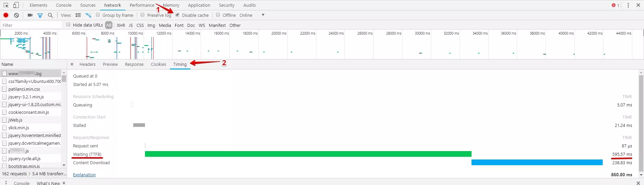Filter requests by WS

pyautogui.click(x=202, y=25)
